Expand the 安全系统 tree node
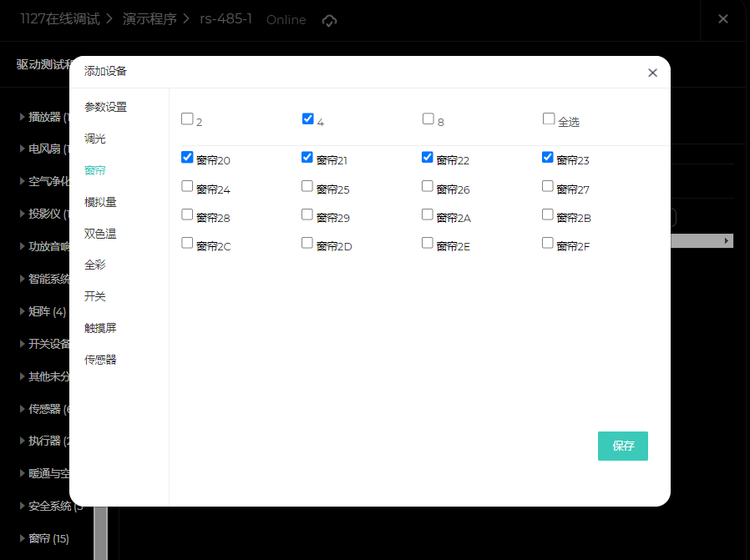This screenshot has width=750, height=560. pos(22,506)
